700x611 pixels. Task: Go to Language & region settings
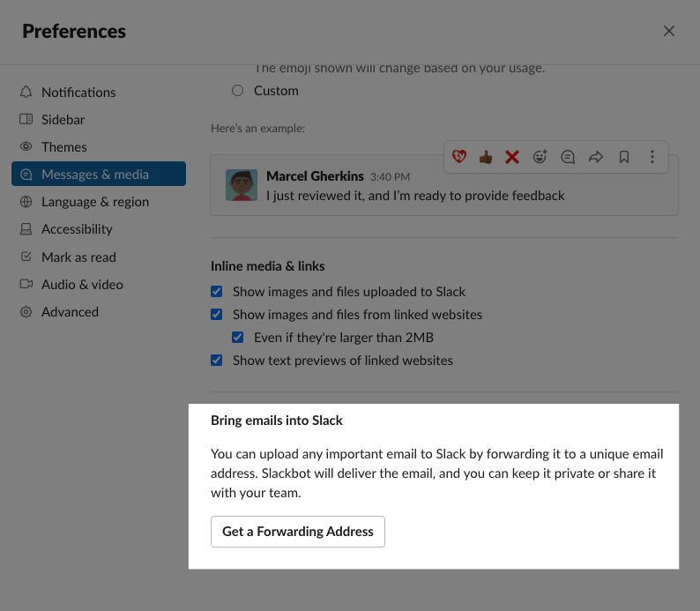pos(99,202)
